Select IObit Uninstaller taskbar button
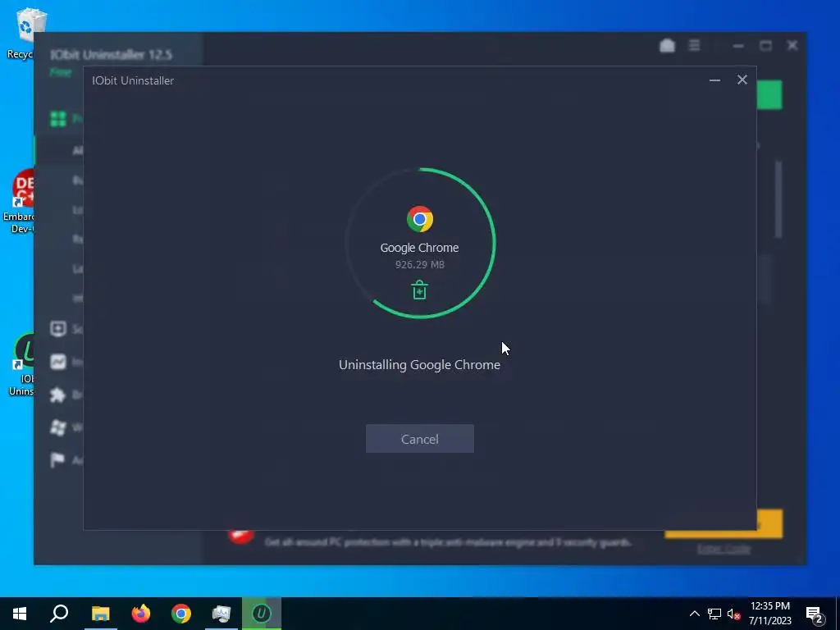The width and height of the screenshot is (840, 630). tap(262, 614)
